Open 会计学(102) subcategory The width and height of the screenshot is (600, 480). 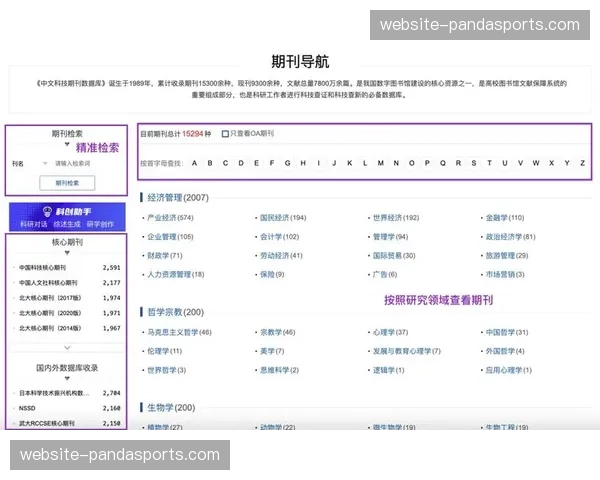coord(280,237)
